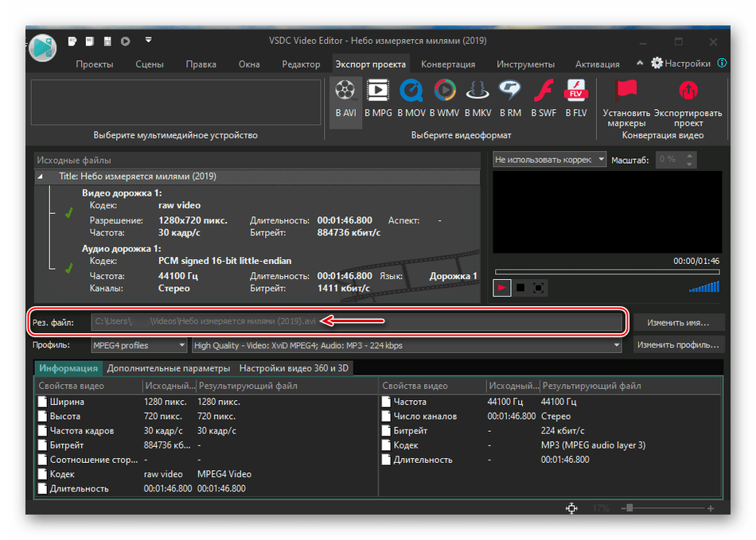Stop preview playback with the square button
756x540 pixels.
pos(520,288)
